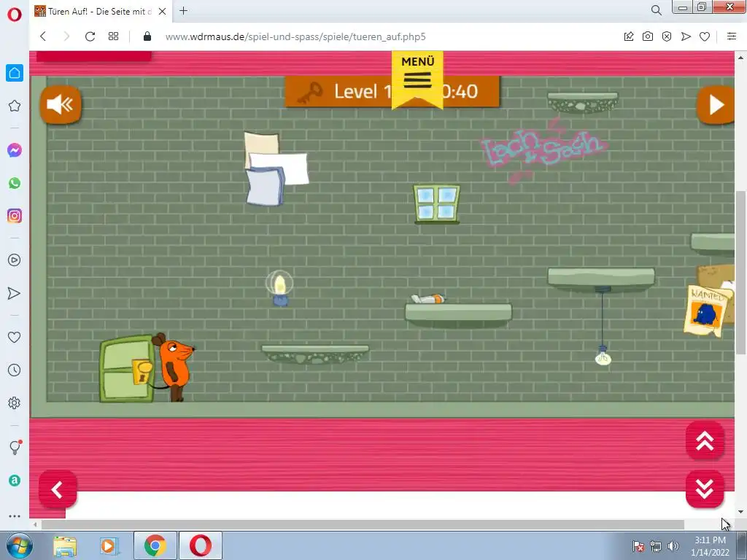The height and width of the screenshot is (560, 747).
Task: Click the red left-arrow back button
Action: (x=58, y=489)
